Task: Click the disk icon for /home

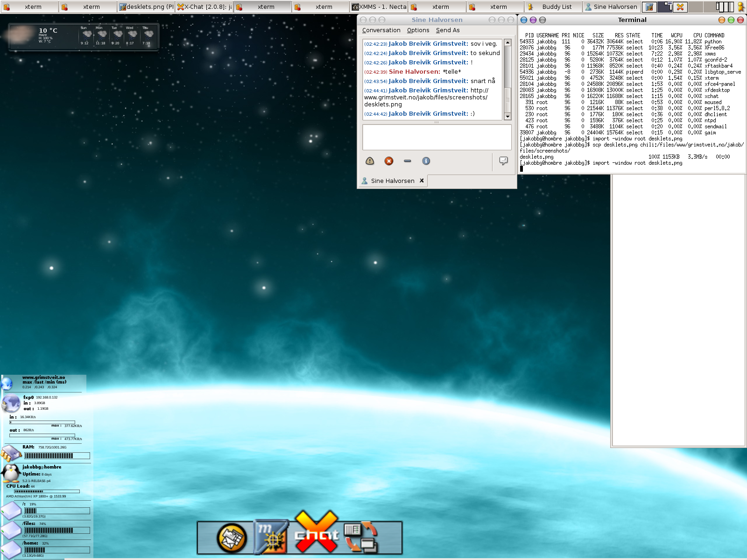Action: click(11, 550)
